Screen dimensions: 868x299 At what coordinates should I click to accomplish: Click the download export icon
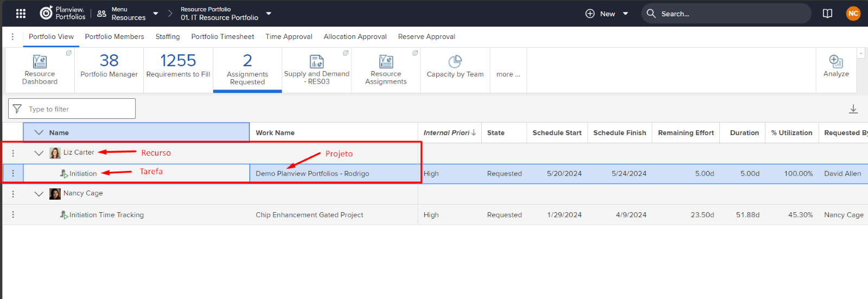[x=853, y=109]
